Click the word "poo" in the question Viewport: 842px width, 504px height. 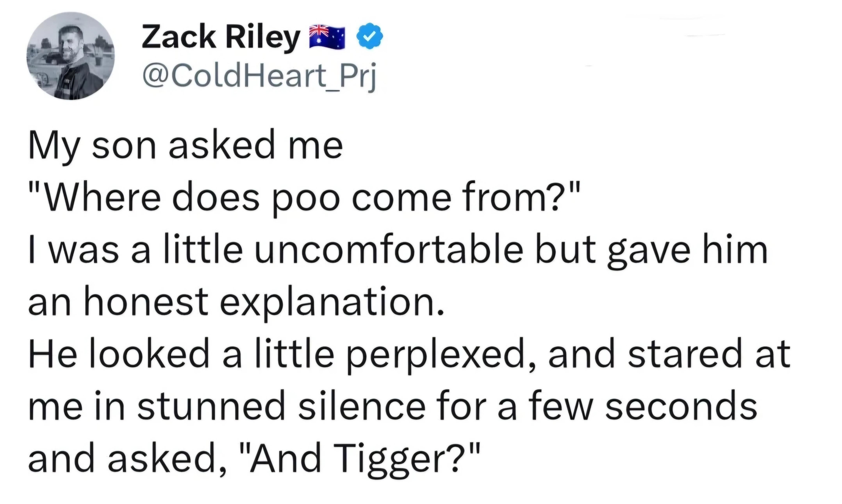click(x=307, y=200)
